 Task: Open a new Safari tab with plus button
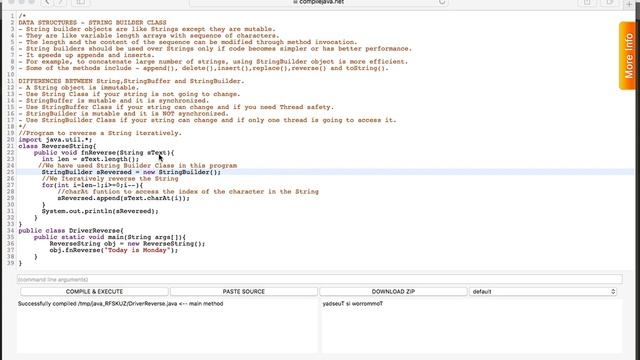click(x=629, y=3)
